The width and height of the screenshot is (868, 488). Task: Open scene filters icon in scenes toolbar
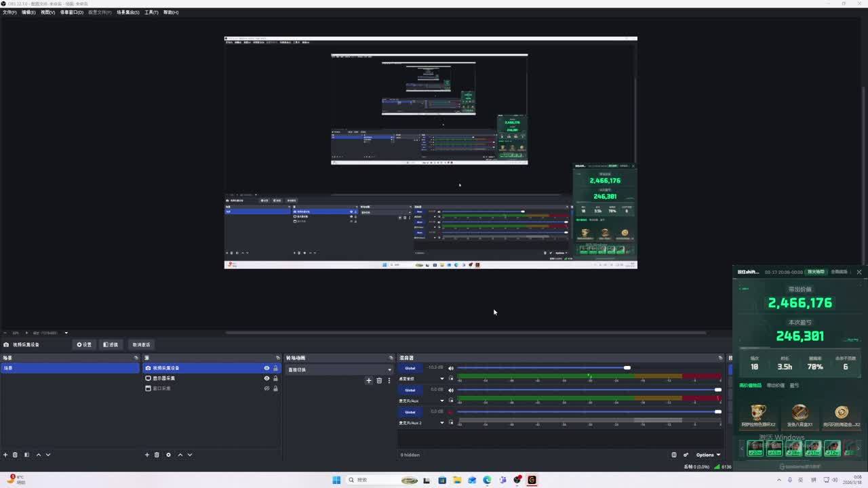(x=26, y=455)
